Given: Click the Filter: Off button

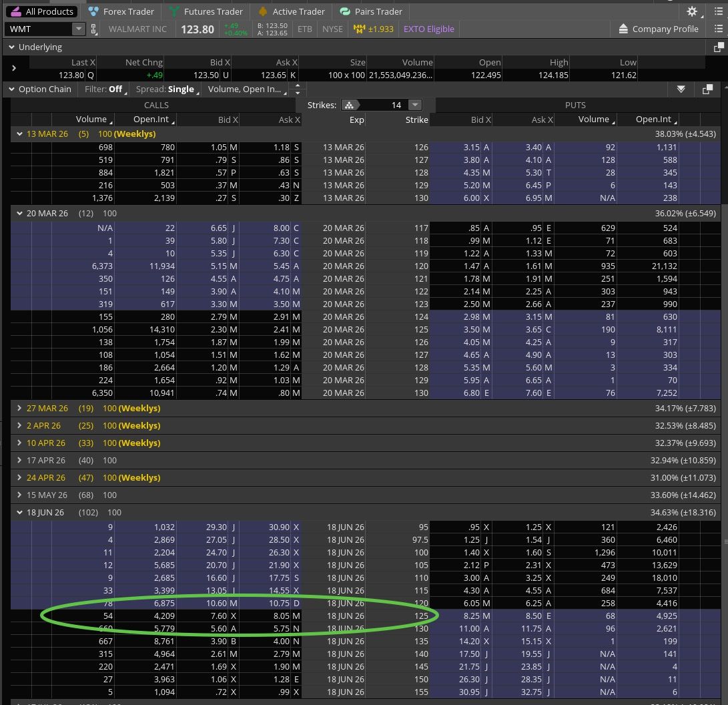Looking at the screenshot, I should 105,89.
